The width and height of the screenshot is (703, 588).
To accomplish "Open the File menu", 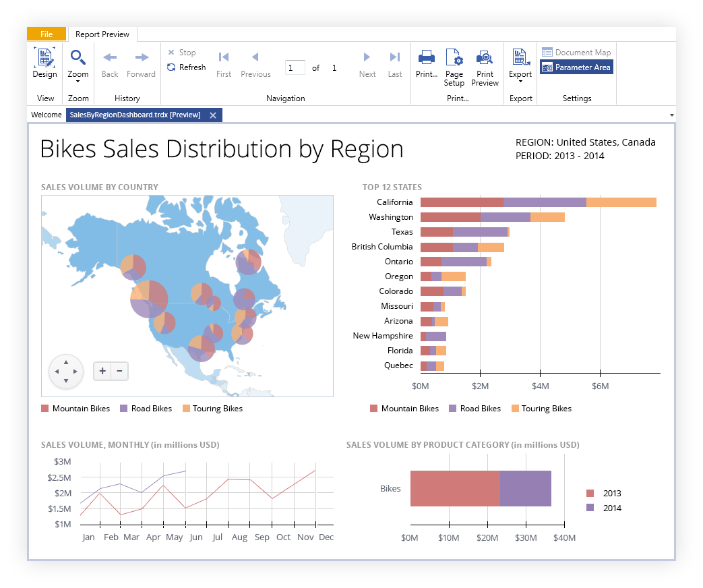I will pyautogui.click(x=47, y=34).
